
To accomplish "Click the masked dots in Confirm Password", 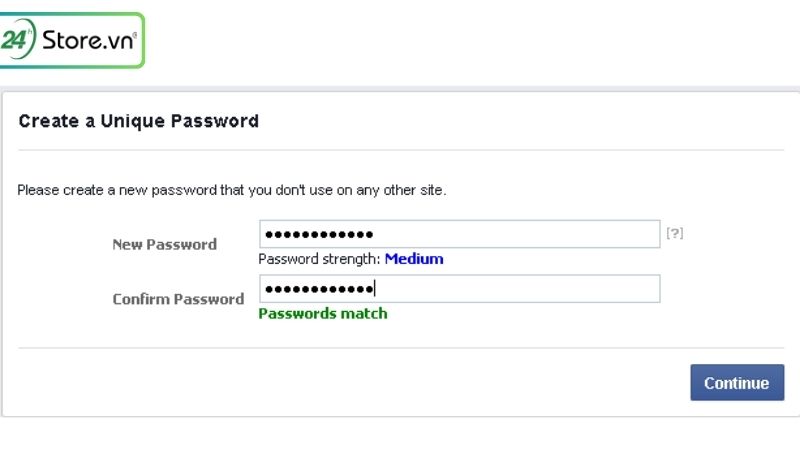I will 319,289.
